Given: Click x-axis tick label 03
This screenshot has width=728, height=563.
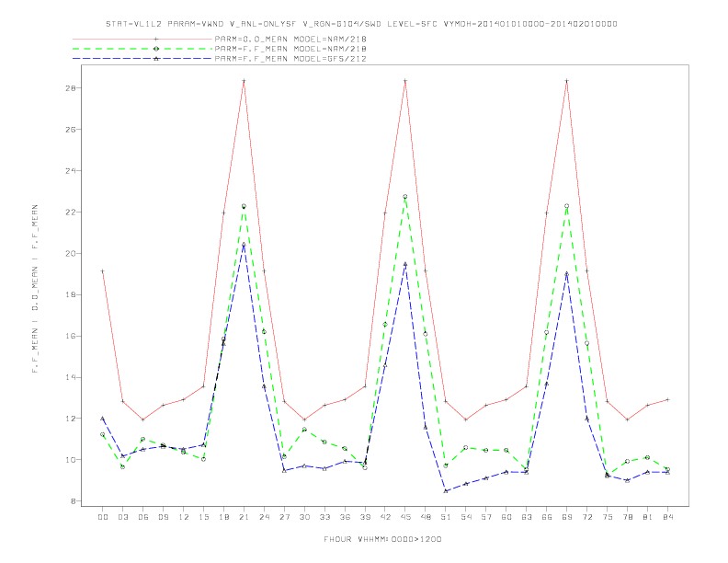Looking at the screenshot, I should [x=122, y=517].
